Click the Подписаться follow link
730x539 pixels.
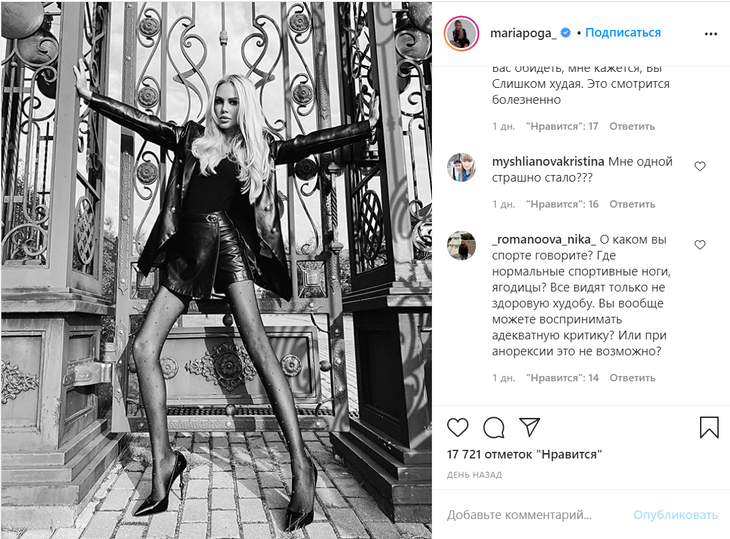(623, 33)
